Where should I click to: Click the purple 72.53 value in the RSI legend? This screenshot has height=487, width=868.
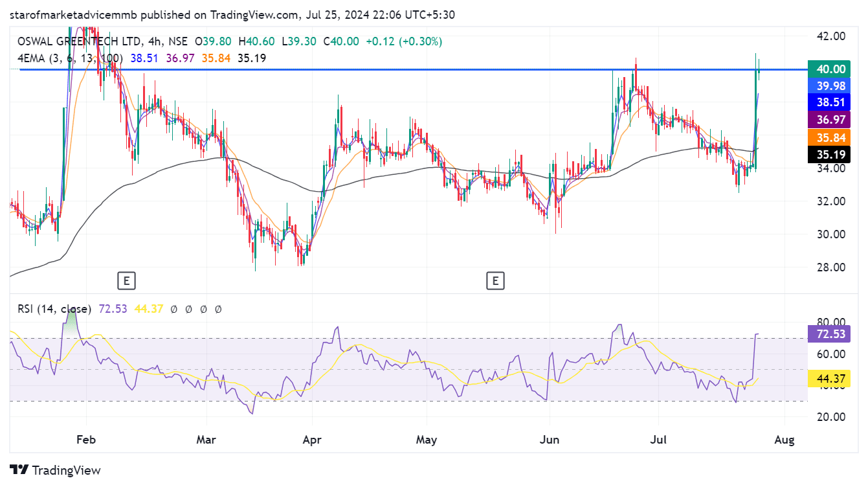point(112,310)
